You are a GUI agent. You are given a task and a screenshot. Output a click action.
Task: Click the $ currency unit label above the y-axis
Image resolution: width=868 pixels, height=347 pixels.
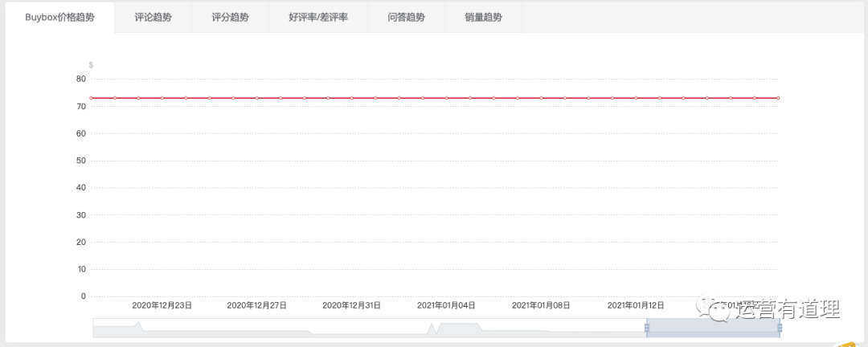click(91, 64)
